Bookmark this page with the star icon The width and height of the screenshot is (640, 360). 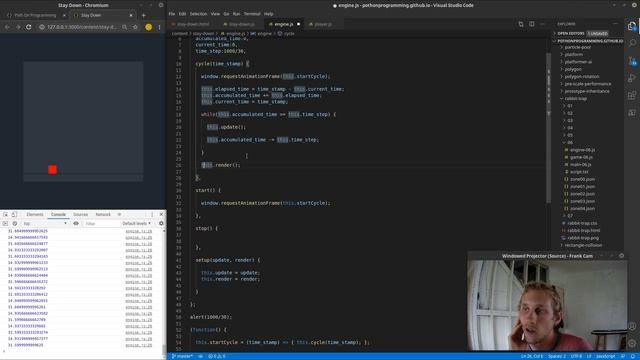click(x=135, y=27)
